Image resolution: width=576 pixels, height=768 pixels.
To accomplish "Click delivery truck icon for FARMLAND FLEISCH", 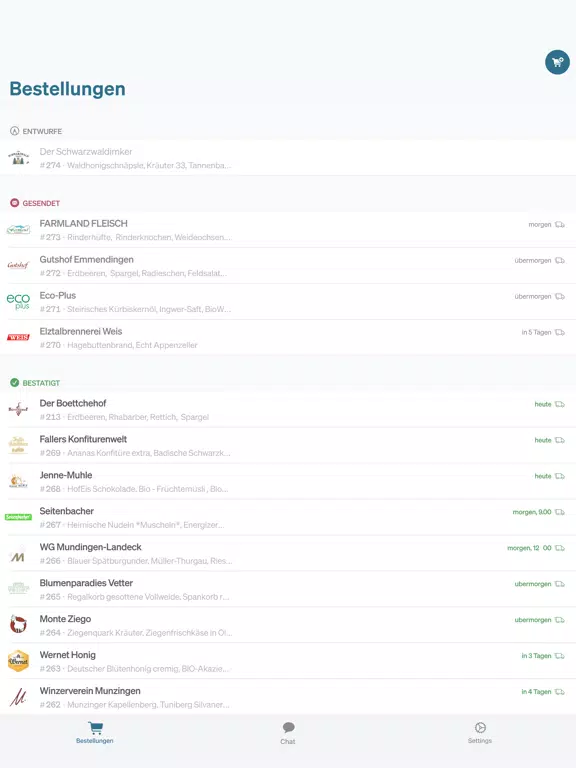I will (x=560, y=225).
